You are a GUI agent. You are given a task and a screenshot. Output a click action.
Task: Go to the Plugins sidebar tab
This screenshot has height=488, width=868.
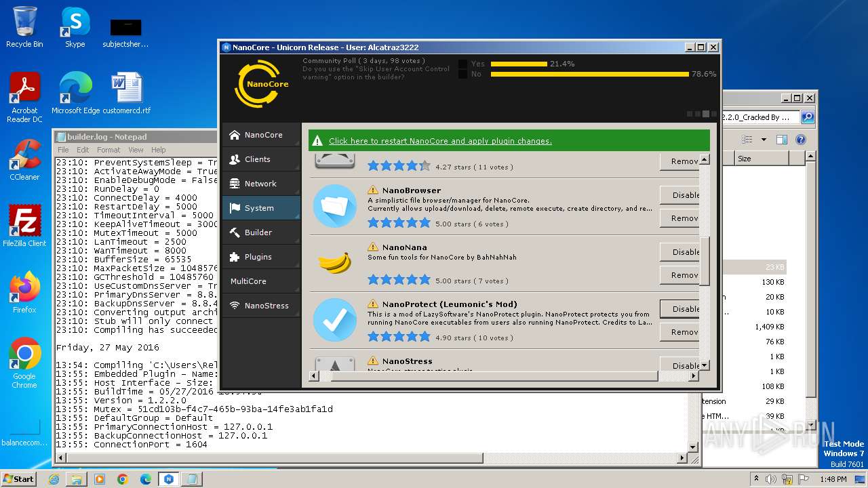tap(261, 257)
